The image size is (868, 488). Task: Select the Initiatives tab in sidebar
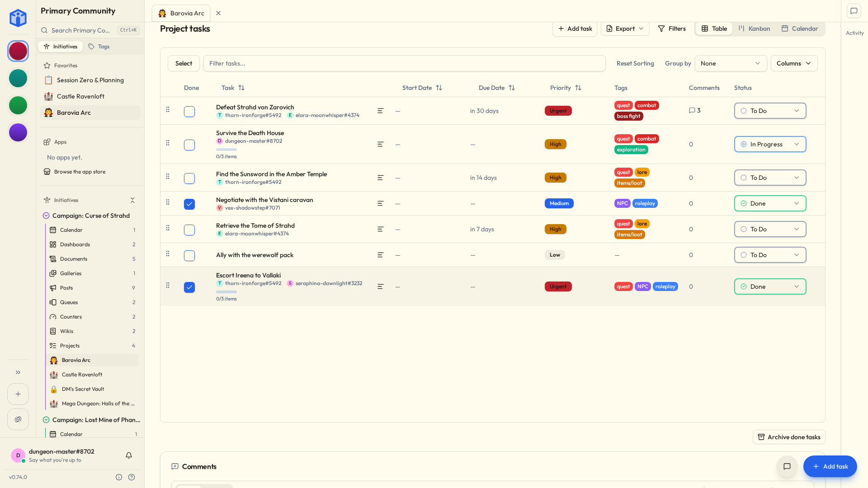coord(61,47)
